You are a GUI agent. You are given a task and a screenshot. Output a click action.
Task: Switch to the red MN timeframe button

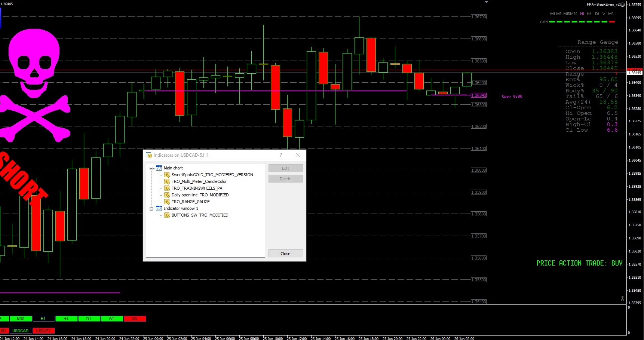[x=135, y=319]
